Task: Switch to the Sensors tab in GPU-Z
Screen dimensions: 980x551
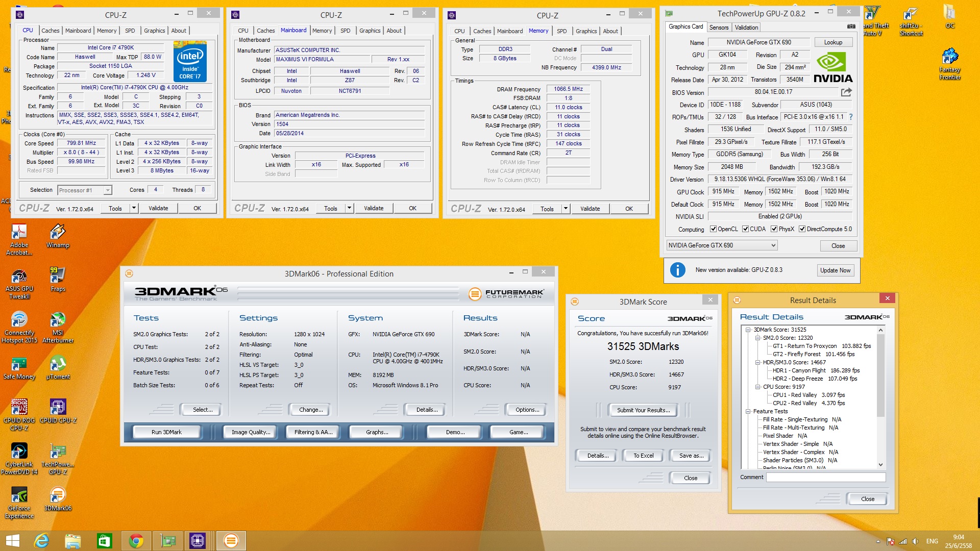Action: click(x=719, y=28)
